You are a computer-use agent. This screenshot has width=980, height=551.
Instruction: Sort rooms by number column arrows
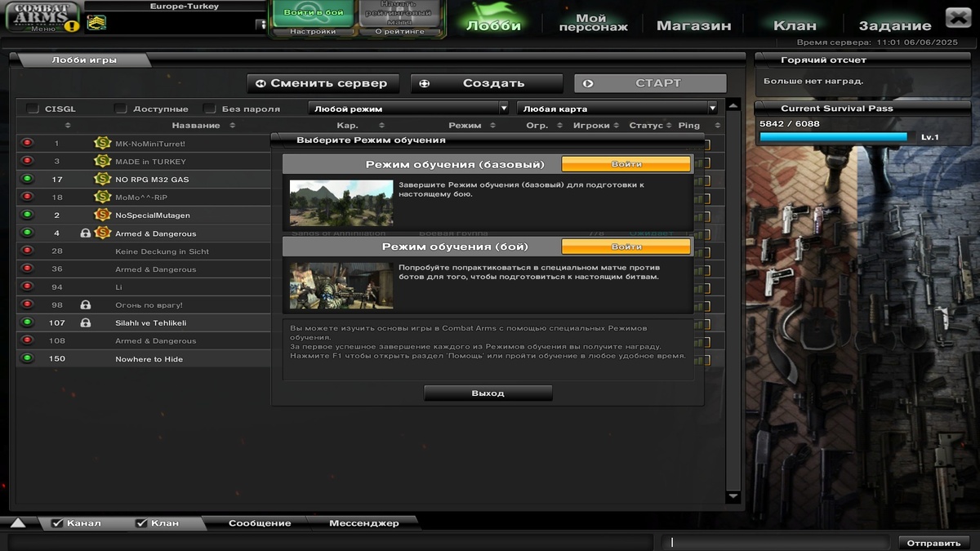click(68, 126)
